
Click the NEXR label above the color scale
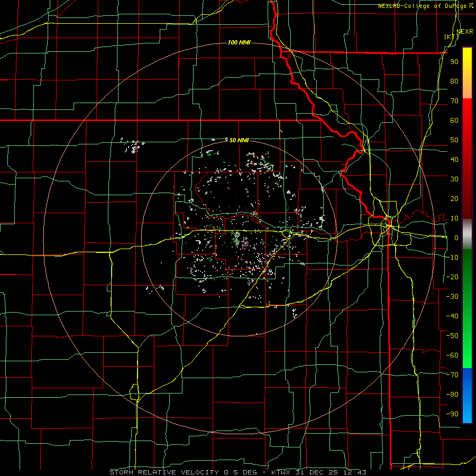click(465, 32)
